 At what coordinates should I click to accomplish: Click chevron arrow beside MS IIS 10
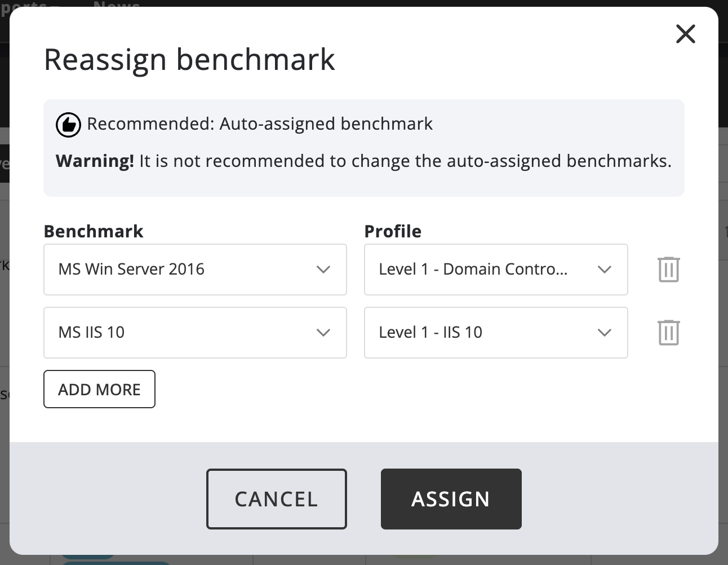323,333
